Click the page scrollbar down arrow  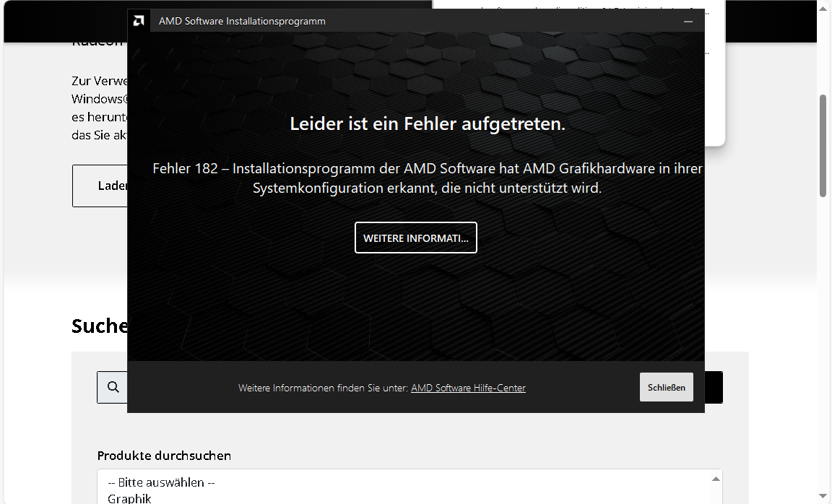pyautogui.click(x=823, y=497)
